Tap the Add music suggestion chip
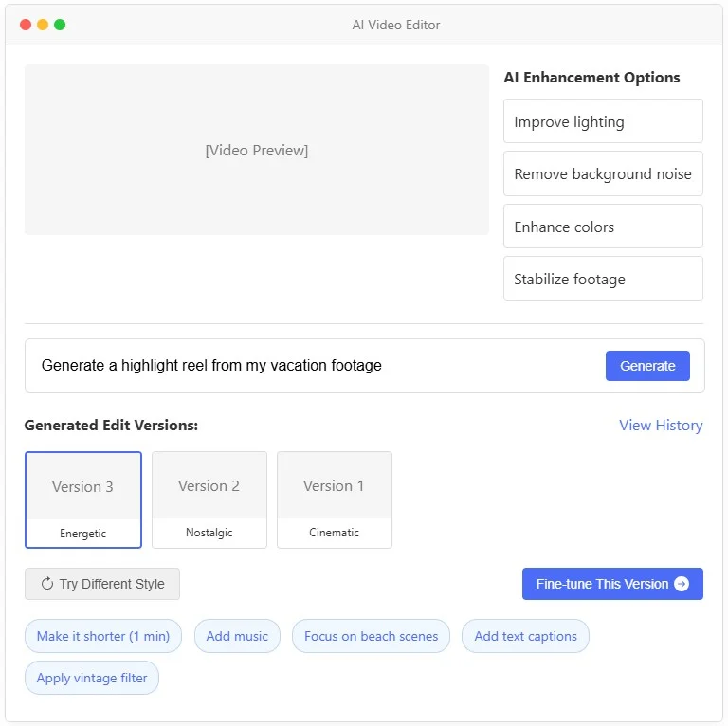This screenshot has width=728, height=726. click(237, 636)
